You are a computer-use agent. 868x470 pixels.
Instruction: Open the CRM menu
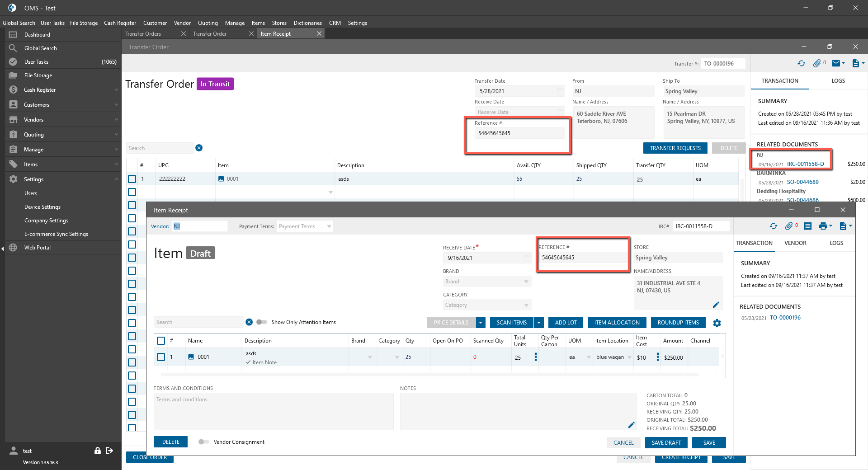click(x=335, y=23)
